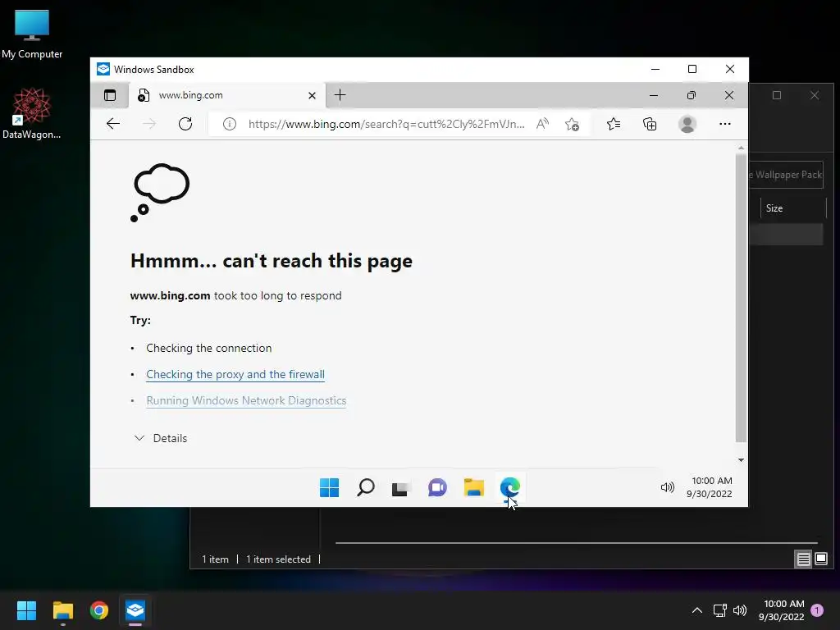Go back in Edge browser

point(113,124)
